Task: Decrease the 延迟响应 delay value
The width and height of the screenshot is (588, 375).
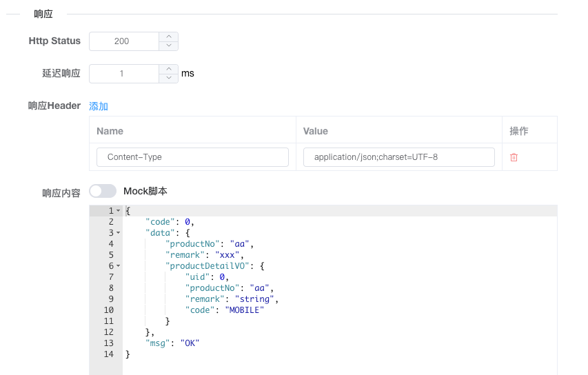Action: coord(169,78)
